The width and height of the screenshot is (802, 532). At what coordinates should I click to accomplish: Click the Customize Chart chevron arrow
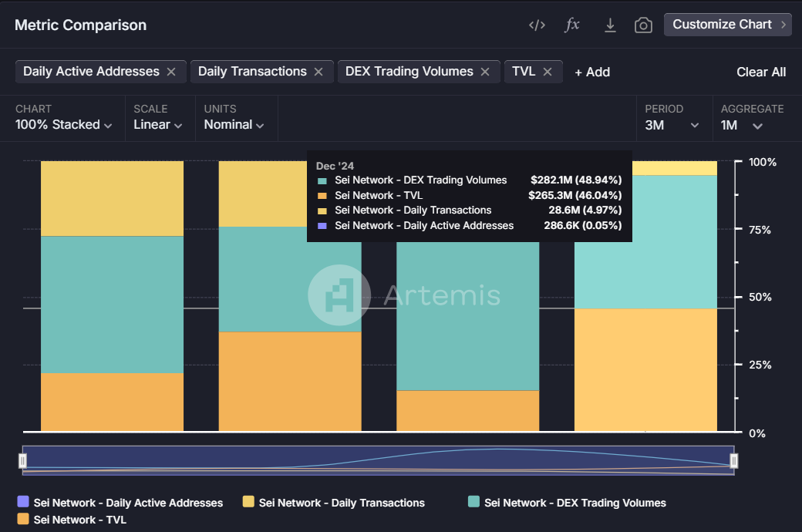pyautogui.click(x=783, y=25)
